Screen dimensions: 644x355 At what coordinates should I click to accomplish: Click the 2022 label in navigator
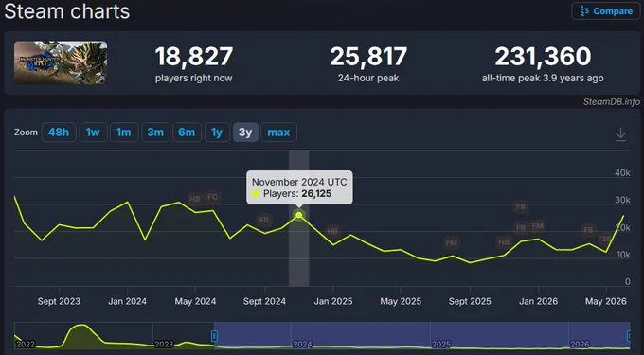tap(25, 345)
